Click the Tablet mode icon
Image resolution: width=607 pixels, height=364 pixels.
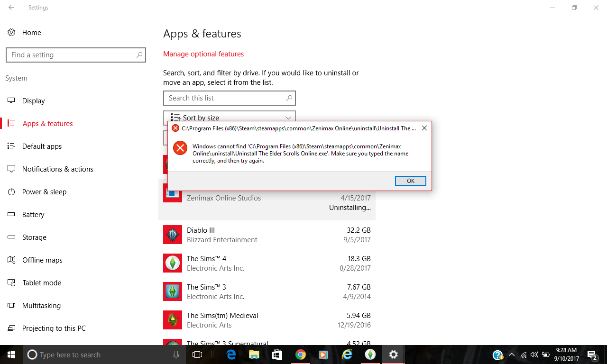click(x=12, y=283)
